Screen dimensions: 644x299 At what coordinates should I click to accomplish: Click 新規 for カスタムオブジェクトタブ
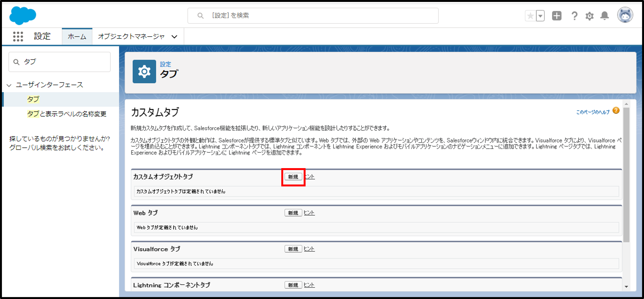click(293, 177)
